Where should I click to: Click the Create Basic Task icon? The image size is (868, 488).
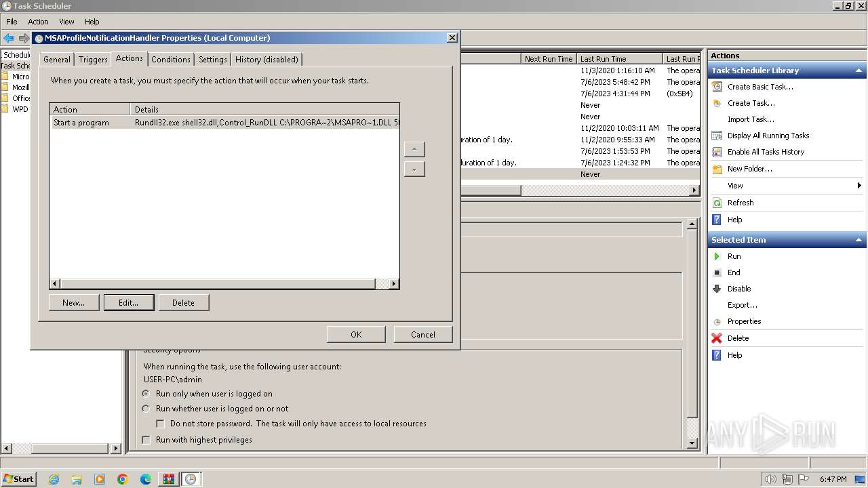pos(717,87)
